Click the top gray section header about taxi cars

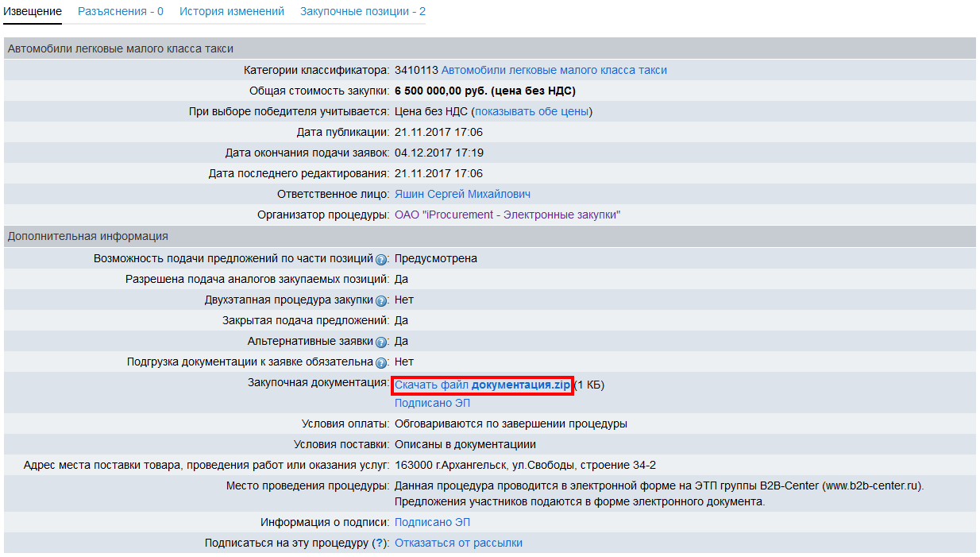coord(120,49)
